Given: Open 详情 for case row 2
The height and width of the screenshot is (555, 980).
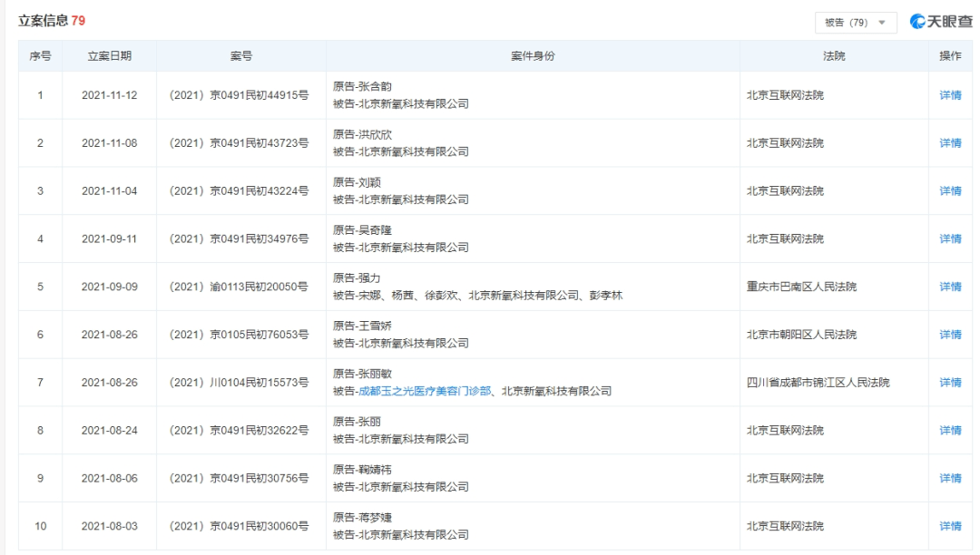Looking at the screenshot, I should [950, 143].
